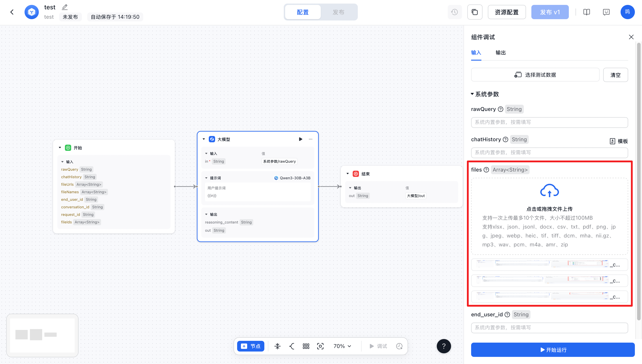Image resolution: width=642 pixels, height=364 pixels.
Task: Click the chatHistory input field
Action: click(549, 153)
